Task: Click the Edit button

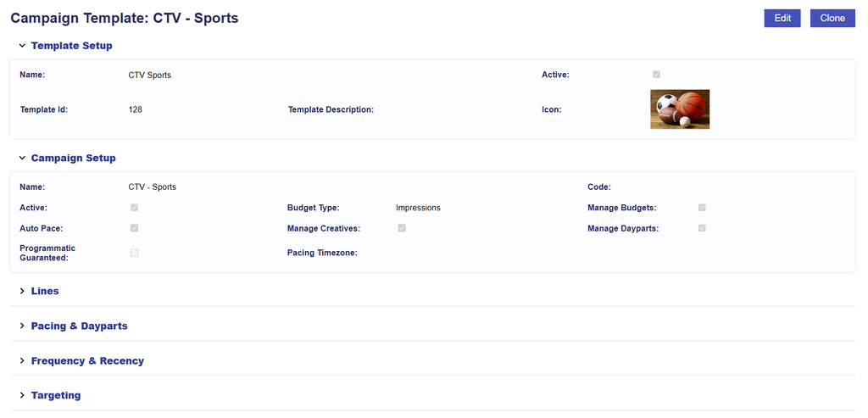Action: click(782, 19)
